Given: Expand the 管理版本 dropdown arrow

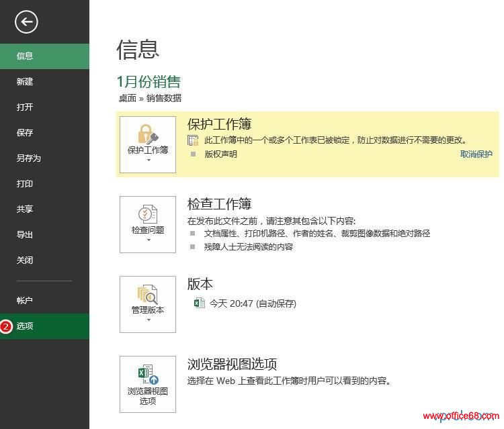Looking at the screenshot, I should 149,320.
